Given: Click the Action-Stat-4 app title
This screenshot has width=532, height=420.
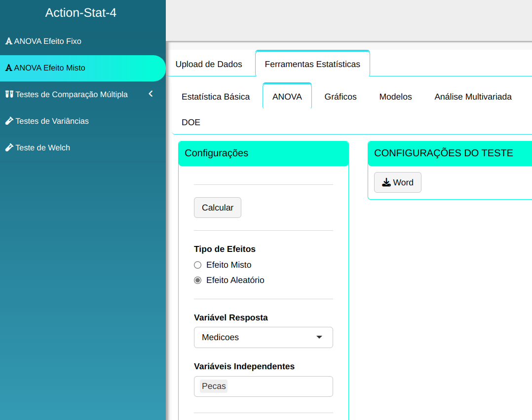Looking at the screenshot, I should pyautogui.click(x=81, y=13).
